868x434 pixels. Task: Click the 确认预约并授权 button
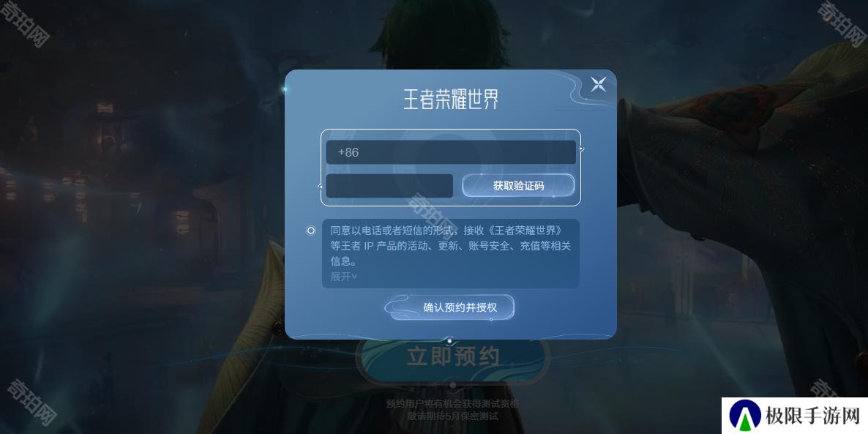(x=460, y=308)
